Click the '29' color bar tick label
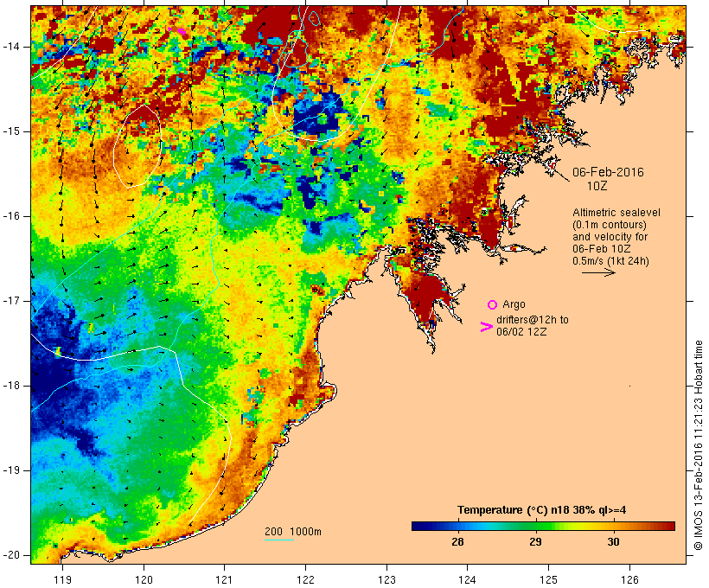Screen dimensions: 709x588 (x=535, y=542)
